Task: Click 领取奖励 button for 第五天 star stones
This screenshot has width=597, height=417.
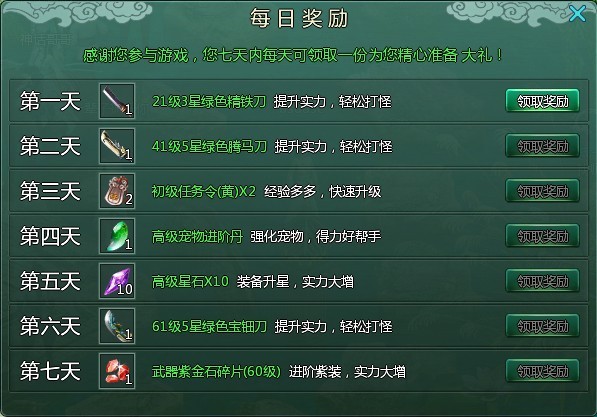Action: tap(543, 281)
